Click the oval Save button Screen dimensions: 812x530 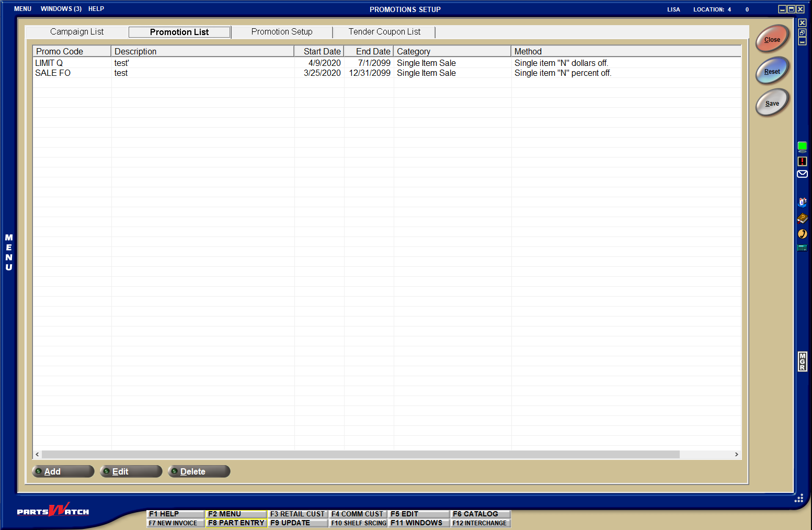[x=772, y=103]
